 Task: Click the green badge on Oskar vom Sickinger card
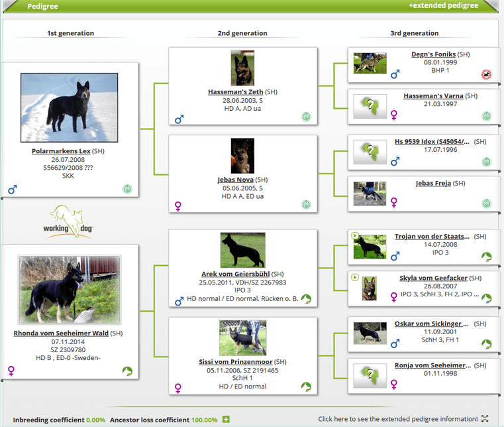tap(486, 344)
